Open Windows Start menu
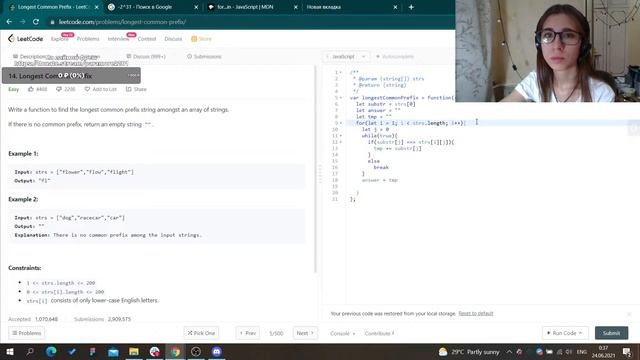The height and width of the screenshot is (360, 640). pos(10,351)
